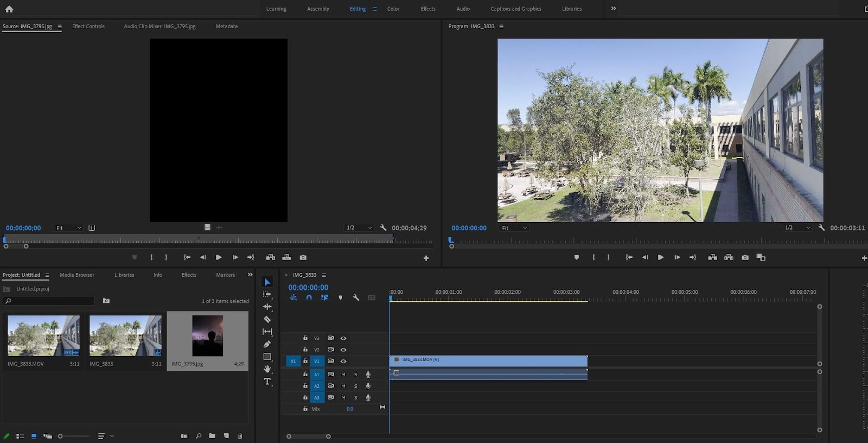Screen dimensions: 868x443
Task: Select the Razor tool
Action: (267, 319)
